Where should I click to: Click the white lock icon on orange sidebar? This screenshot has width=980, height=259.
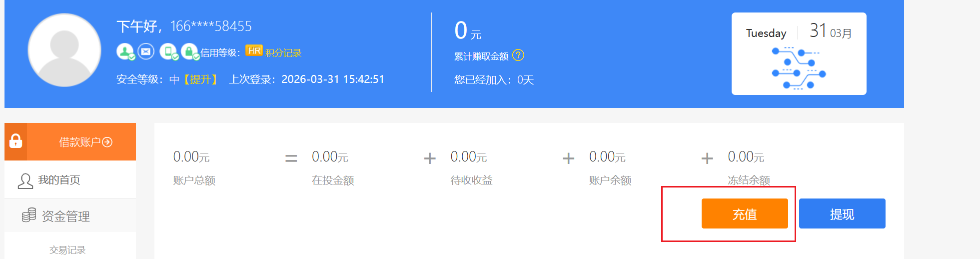pyautogui.click(x=16, y=141)
